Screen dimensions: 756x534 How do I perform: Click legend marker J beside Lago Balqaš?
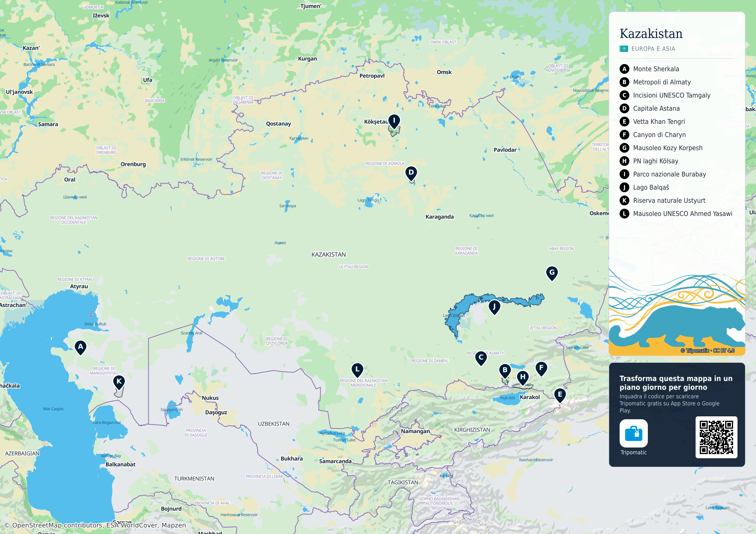pos(624,187)
